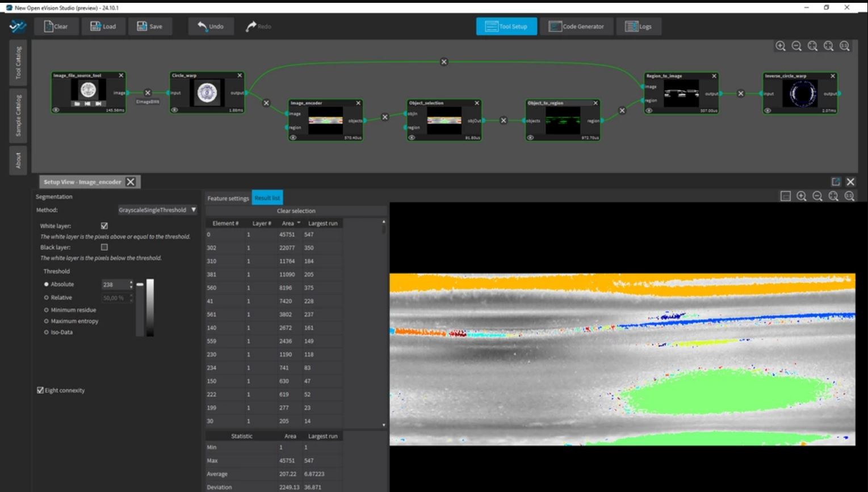
Task: Select the Maximum entropy threshold radio button
Action: pos(47,321)
